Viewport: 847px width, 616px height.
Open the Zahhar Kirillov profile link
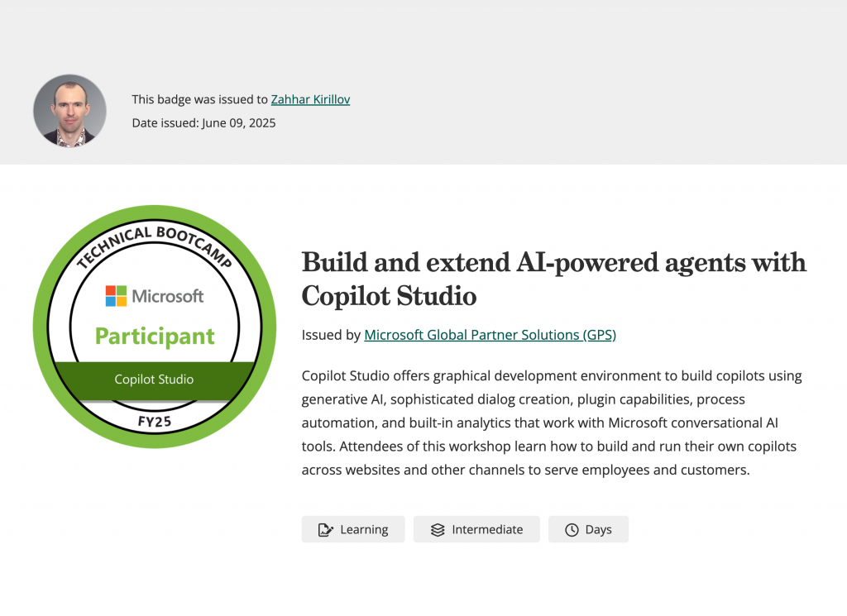(x=310, y=99)
